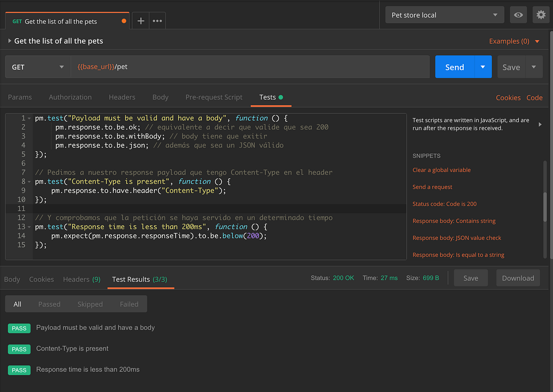Open the Cookies manager

tap(508, 98)
